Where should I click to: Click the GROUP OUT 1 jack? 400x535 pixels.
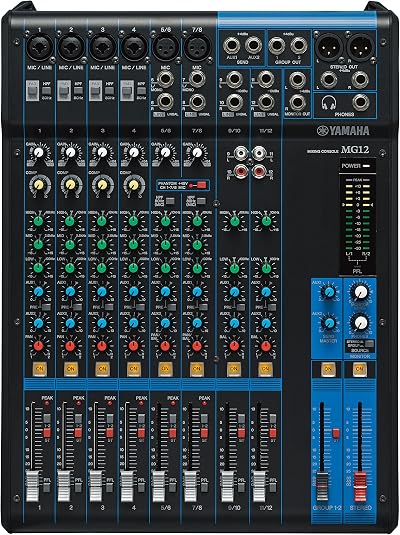(x=276, y=45)
